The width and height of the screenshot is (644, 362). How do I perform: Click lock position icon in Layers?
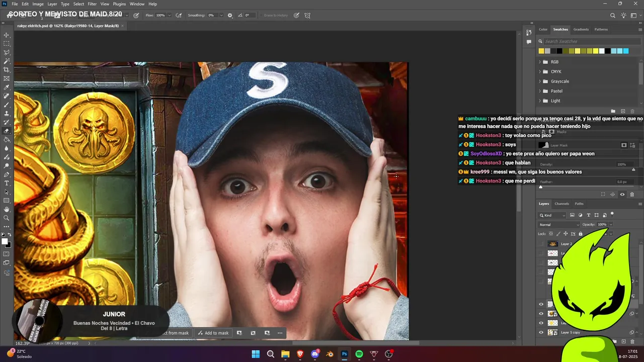point(566,234)
